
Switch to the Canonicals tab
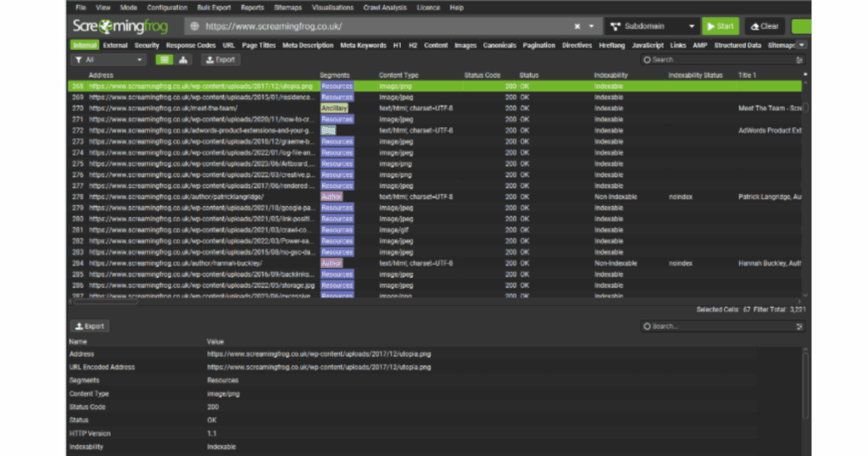coord(499,46)
